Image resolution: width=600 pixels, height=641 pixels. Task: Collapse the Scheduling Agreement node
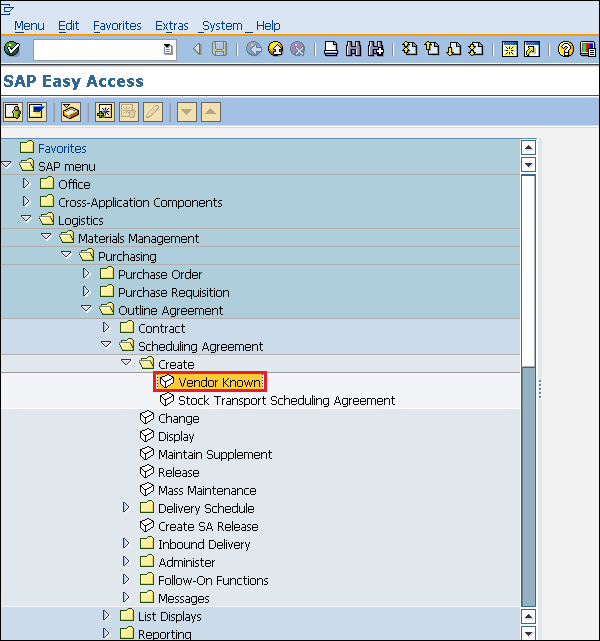pyautogui.click(x=106, y=345)
